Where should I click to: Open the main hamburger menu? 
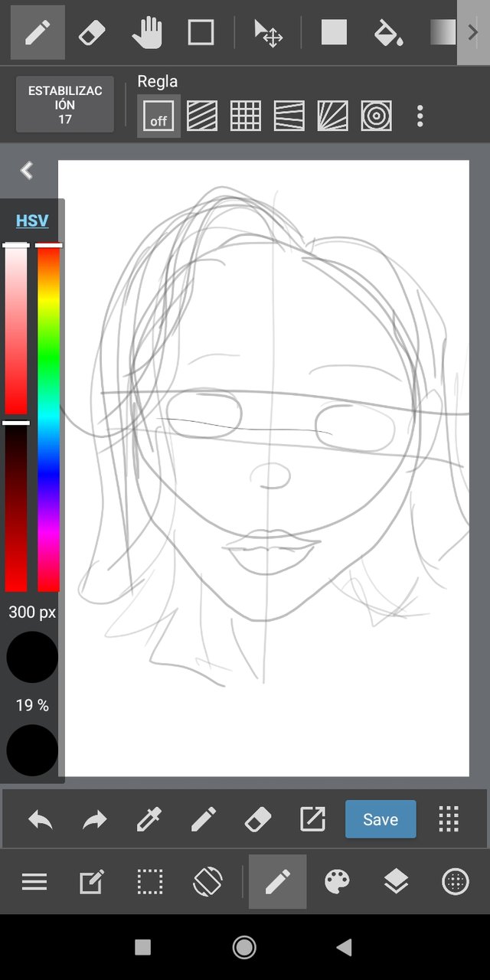click(34, 882)
